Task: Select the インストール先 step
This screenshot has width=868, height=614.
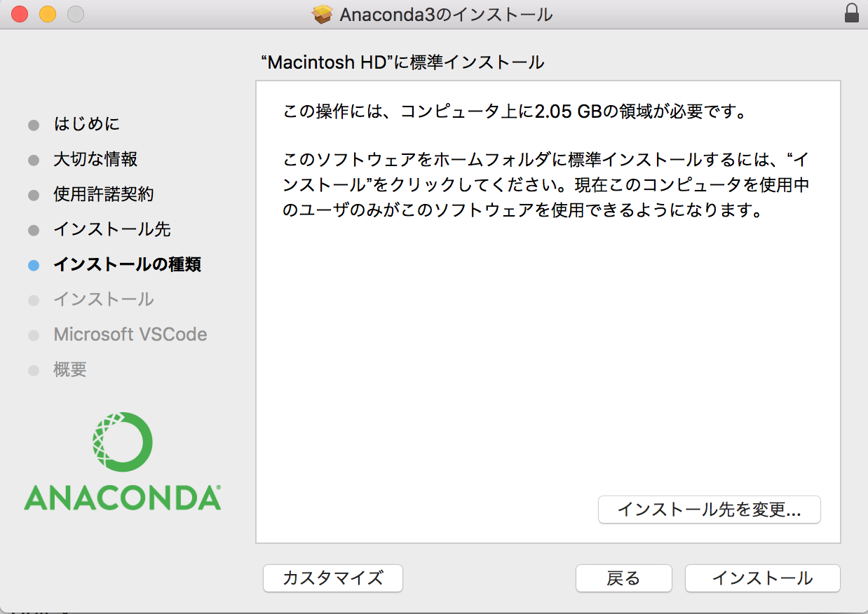Action: coord(112,230)
